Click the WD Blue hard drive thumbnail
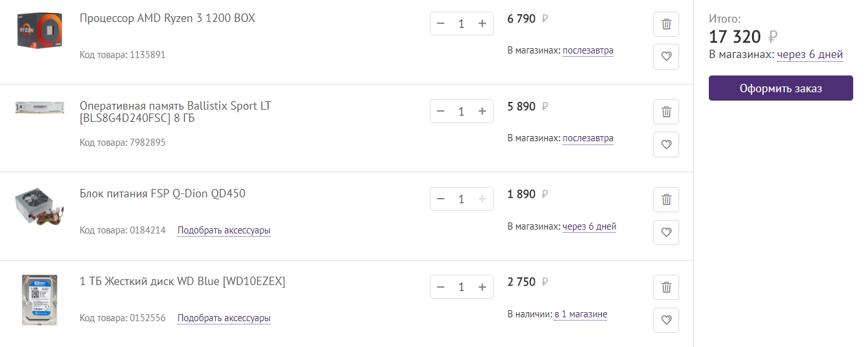 [39, 299]
